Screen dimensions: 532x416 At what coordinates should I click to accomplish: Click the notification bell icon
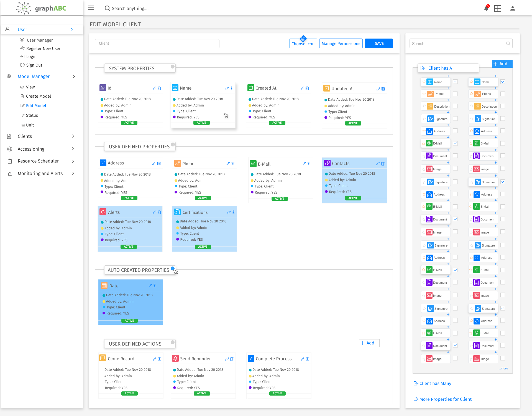coord(486,8)
